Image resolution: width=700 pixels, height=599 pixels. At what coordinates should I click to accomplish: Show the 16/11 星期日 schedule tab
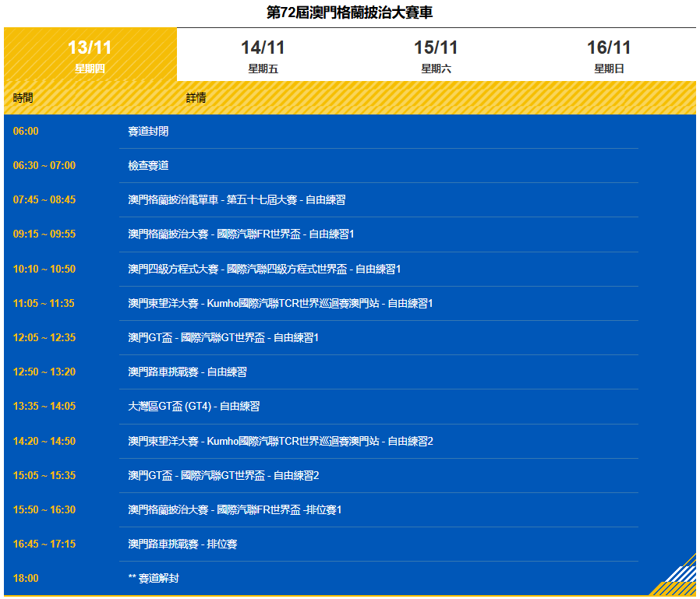[609, 55]
